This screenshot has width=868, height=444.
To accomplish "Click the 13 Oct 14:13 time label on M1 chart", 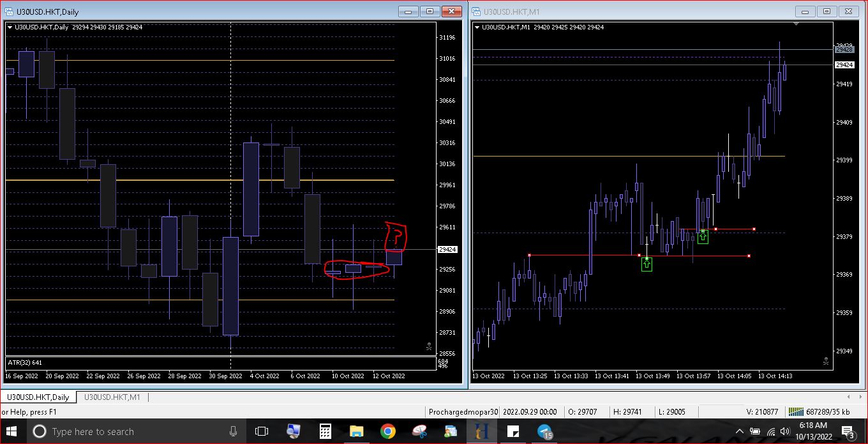I will [775, 376].
